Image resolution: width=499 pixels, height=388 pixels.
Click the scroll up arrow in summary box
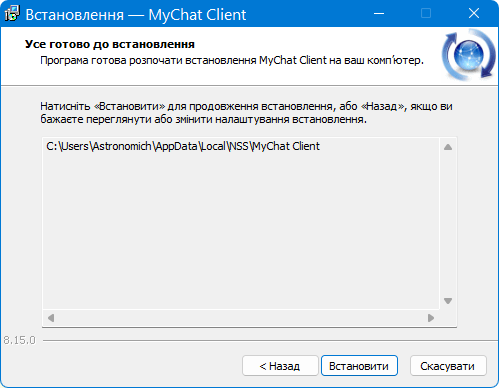[x=448, y=147]
